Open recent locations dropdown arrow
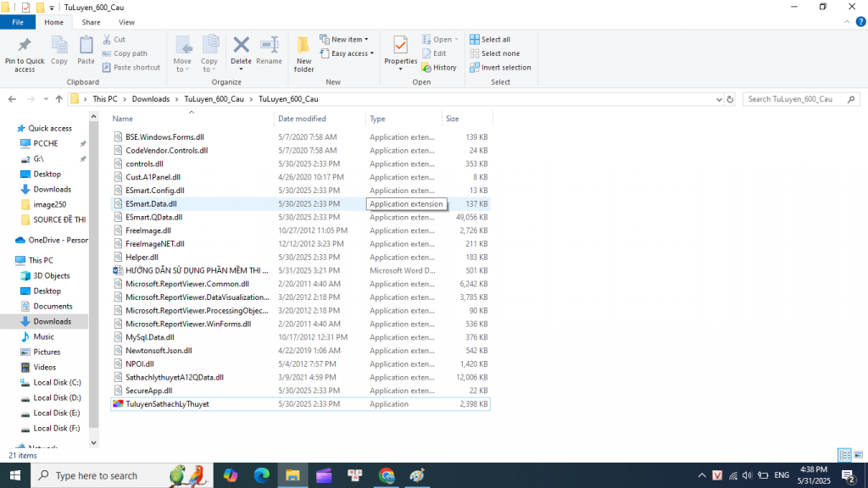The height and width of the screenshot is (488, 868). click(46, 100)
